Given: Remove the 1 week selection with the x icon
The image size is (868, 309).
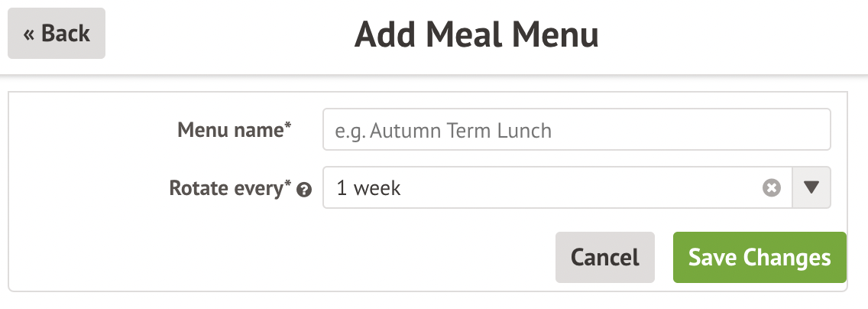Looking at the screenshot, I should pos(772,188).
